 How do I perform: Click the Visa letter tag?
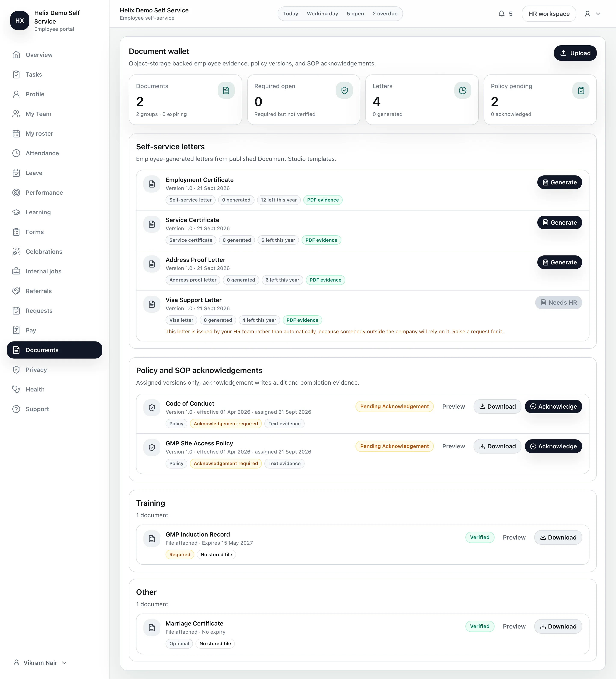[181, 320]
